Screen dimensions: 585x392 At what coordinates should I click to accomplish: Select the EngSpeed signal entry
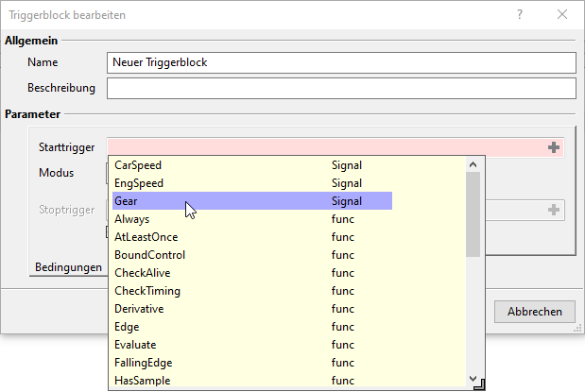(252, 183)
